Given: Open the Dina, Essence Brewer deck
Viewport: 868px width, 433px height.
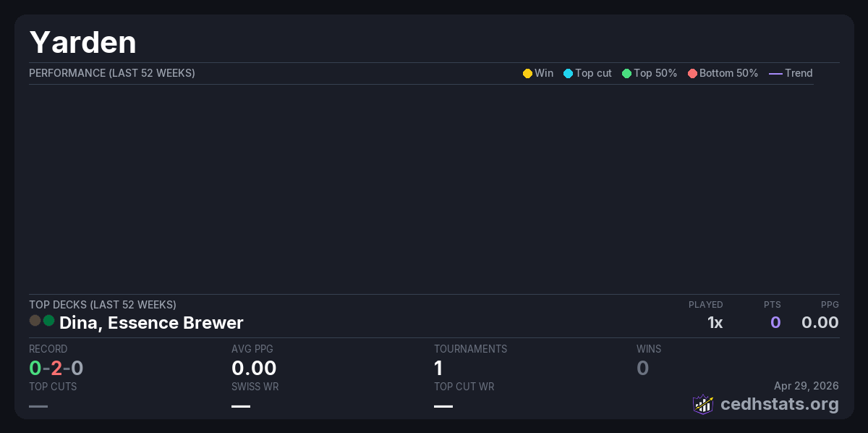Looking at the screenshot, I should 151,323.
